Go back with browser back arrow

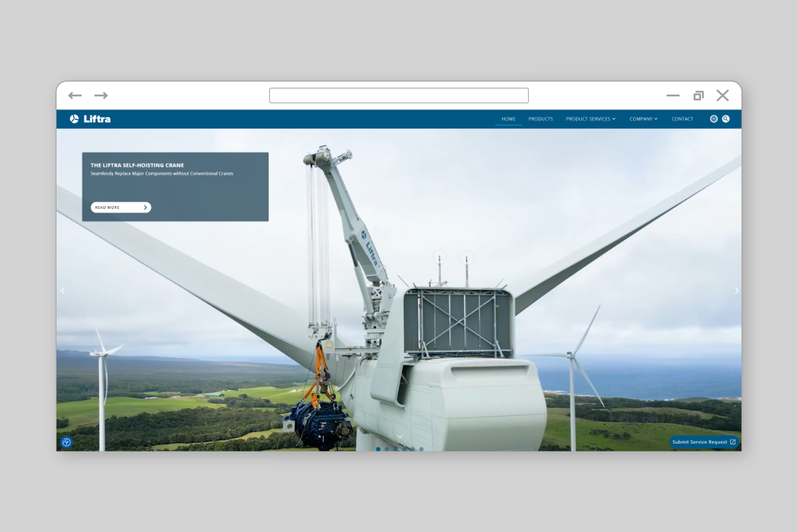(x=75, y=96)
